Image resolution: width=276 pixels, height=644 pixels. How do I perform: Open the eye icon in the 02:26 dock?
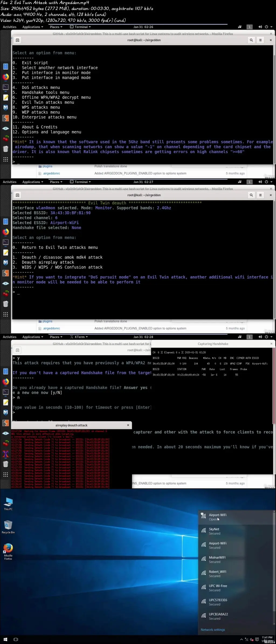tap(6, 128)
